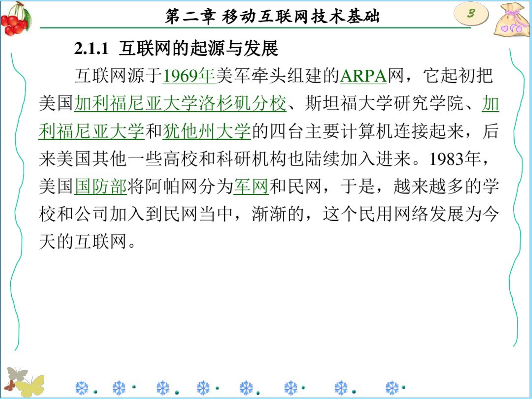Open the 利福尼亚大学 link on third line
The image size is (532, 399).
pos(92,131)
